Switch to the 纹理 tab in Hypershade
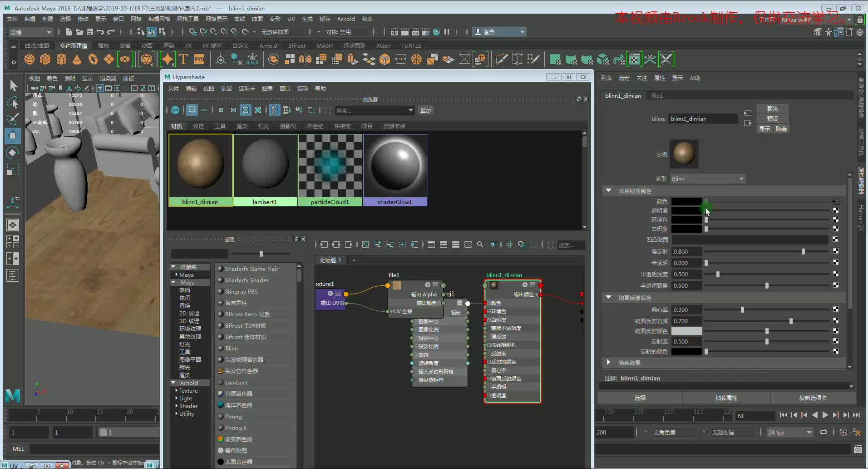The height and width of the screenshot is (469, 868). pos(198,126)
